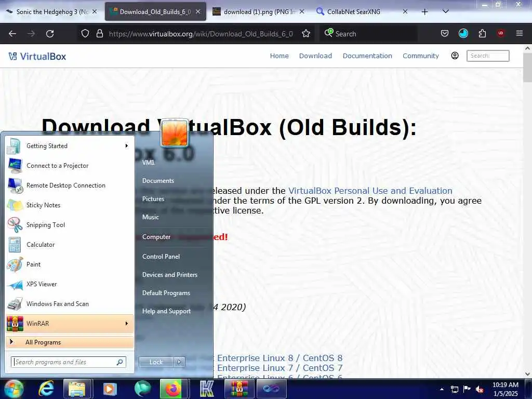Open Windows Fax and Scan

pos(70,303)
